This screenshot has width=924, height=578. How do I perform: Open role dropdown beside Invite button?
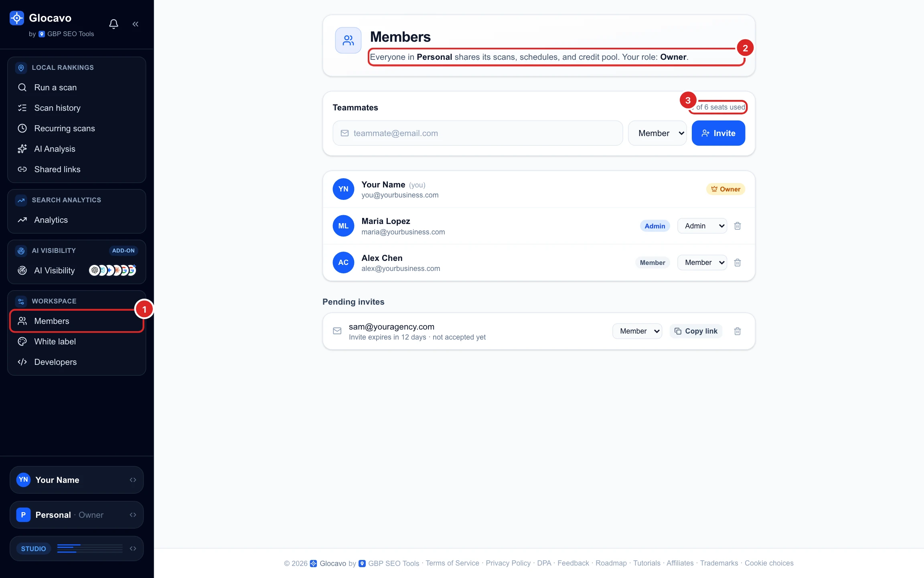[x=657, y=133]
